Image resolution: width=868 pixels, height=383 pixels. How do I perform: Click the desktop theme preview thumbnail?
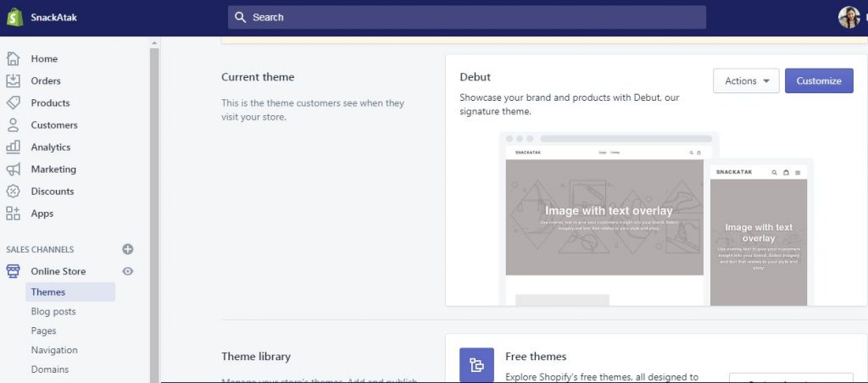[x=604, y=218]
